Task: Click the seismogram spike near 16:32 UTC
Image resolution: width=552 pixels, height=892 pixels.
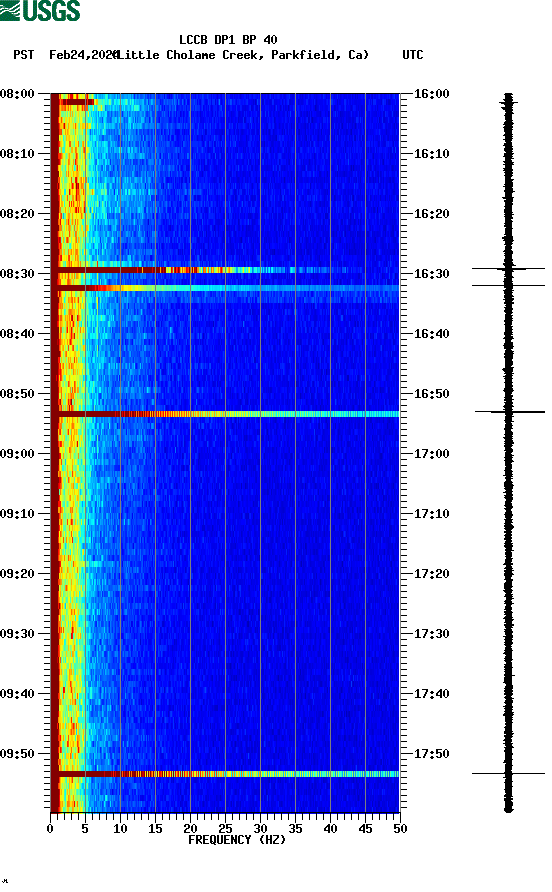Action: (508, 285)
